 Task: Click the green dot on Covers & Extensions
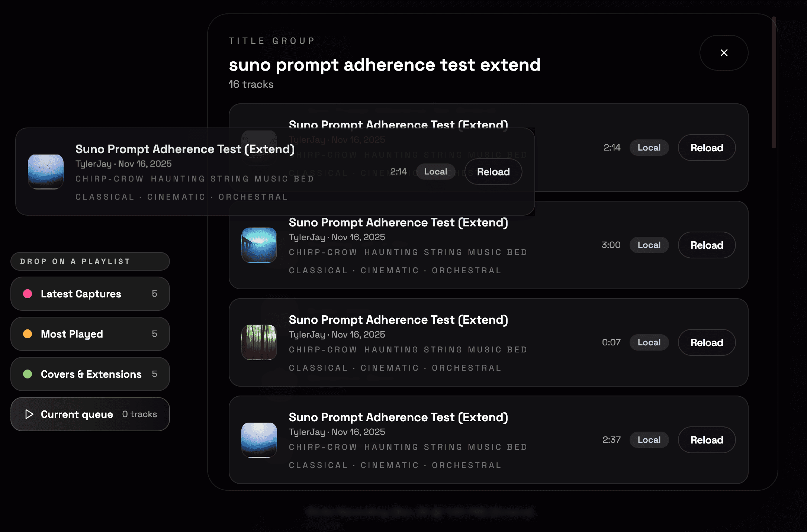click(27, 374)
